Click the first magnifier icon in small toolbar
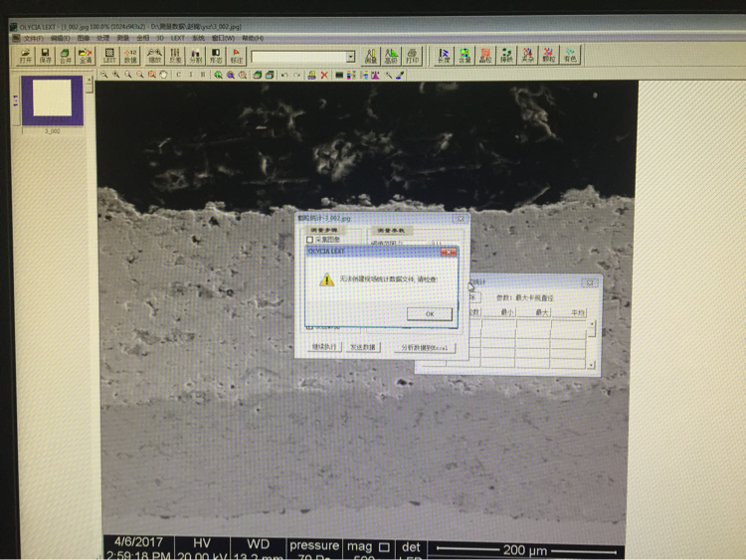 [103, 75]
